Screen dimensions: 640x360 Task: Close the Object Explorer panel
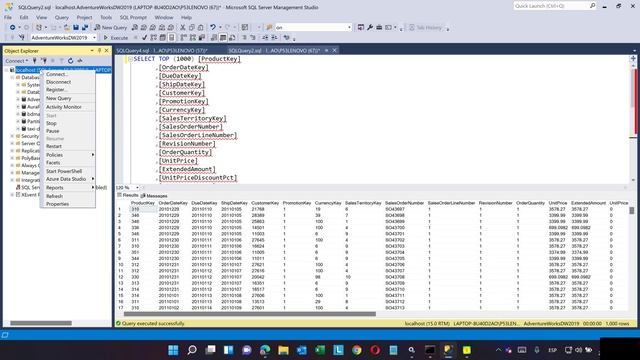(x=107, y=51)
